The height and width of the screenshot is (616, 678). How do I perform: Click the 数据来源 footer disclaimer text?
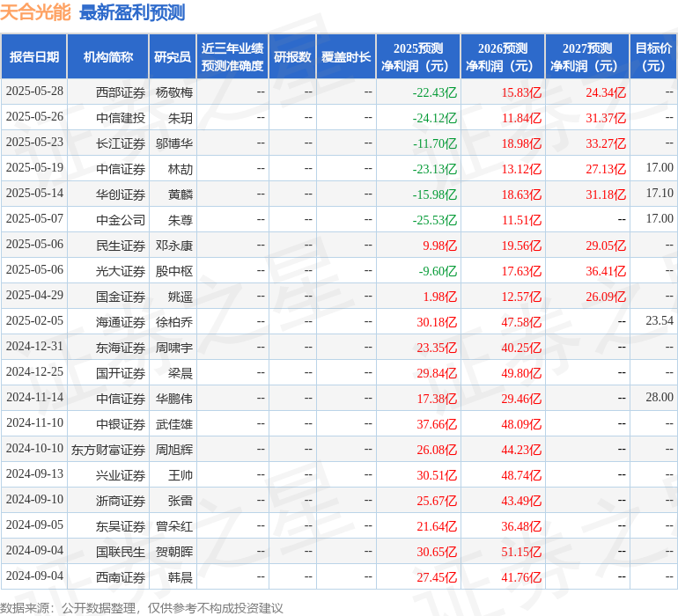(142, 607)
